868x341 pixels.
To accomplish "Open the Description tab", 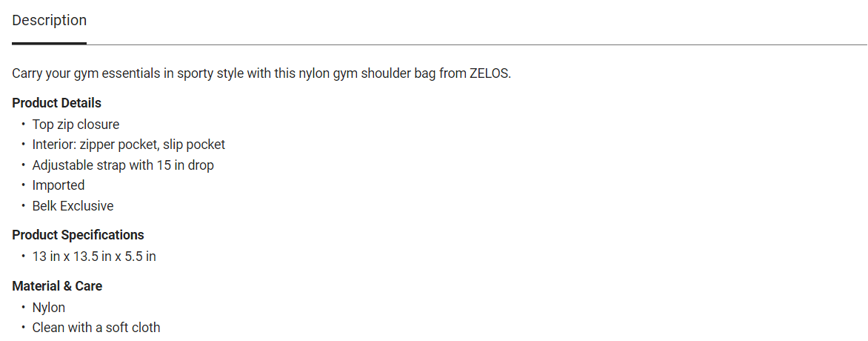I will pos(49,21).
